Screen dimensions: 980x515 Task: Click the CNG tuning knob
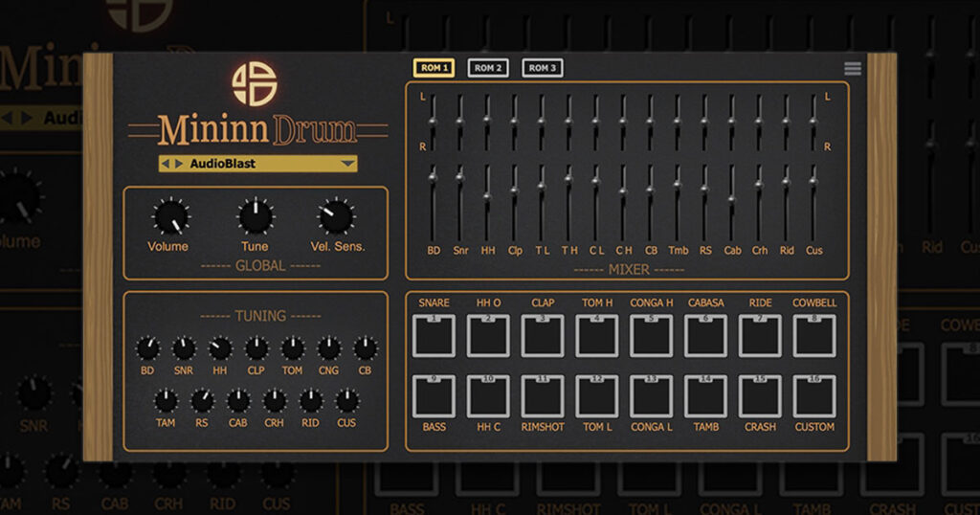click(x=329, y=348)
